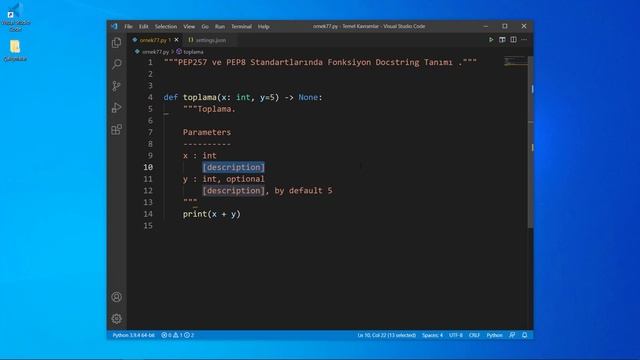Open the Explorer panel in the activity bar
The width and height of the screenshot is (640, 360).
117,43
